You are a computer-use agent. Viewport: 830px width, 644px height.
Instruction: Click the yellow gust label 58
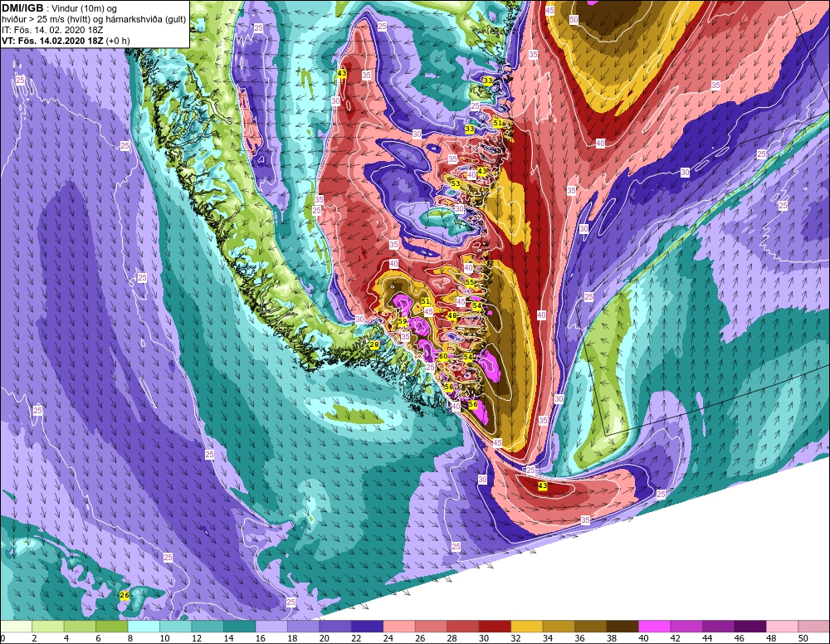click(x=449, y=388)
